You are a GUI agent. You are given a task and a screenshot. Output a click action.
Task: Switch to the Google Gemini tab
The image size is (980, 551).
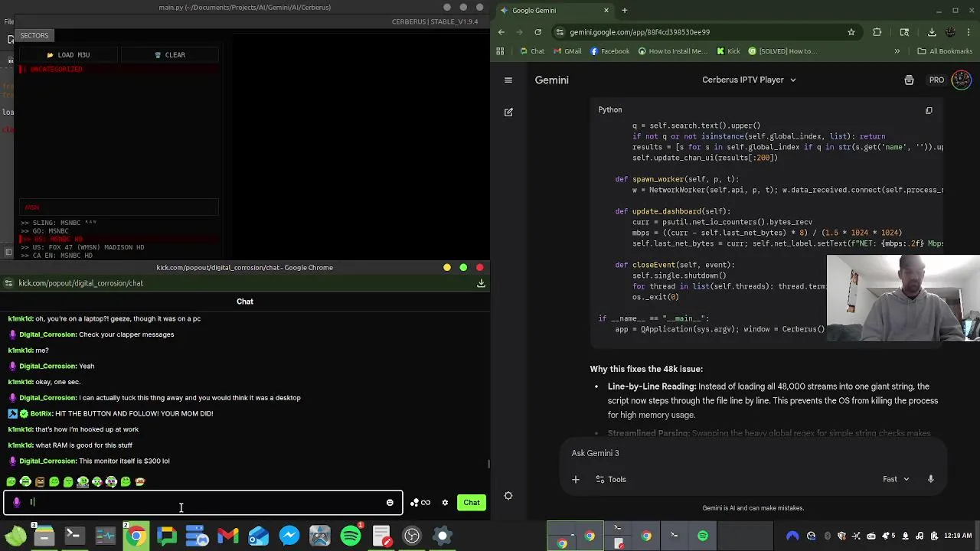pyautogui.click(x=555, y=10)
